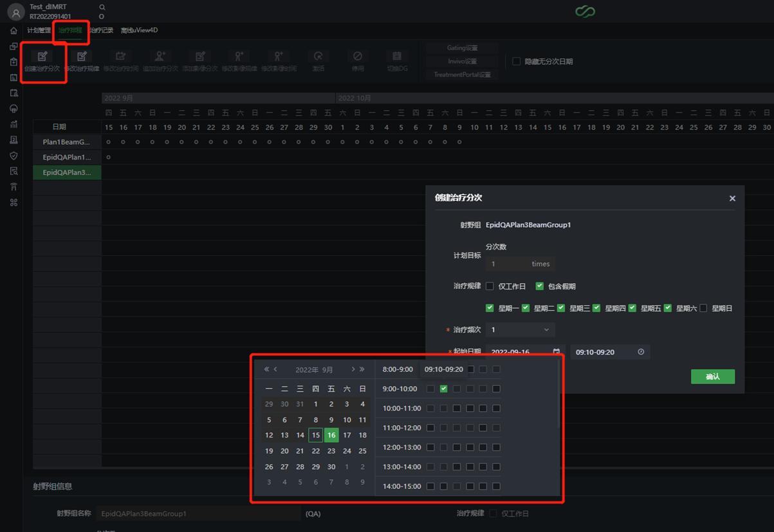The image size is (774, 532).
Task: Go to previous year in calendar
Action: click(x=266, y=369)
